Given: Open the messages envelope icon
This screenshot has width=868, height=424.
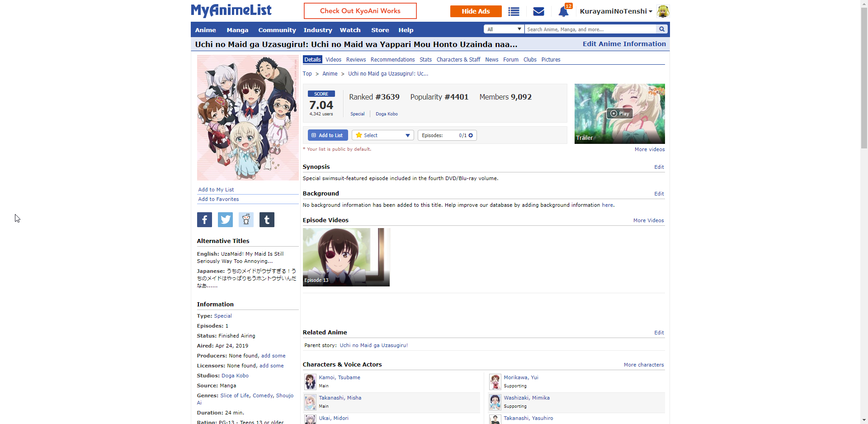Looking at the screenshot, I should (538, 12).
